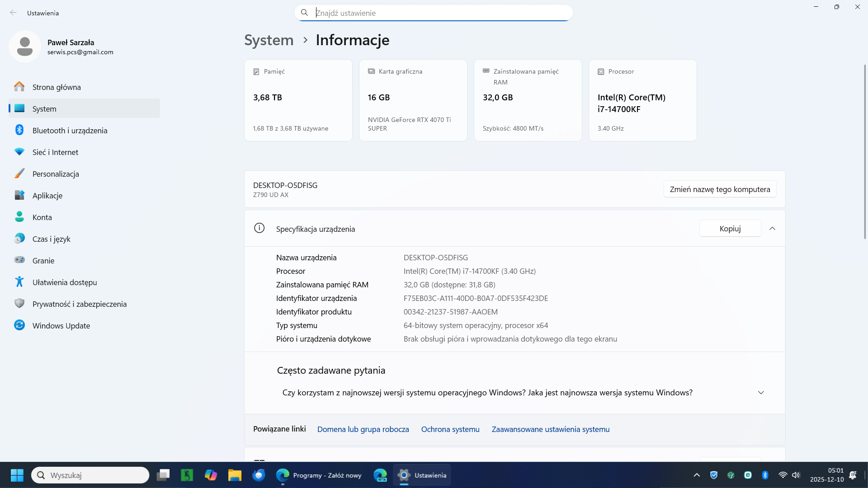Open the Aplikacje settings category
Image resolution: width=868 pixels, height=488 pixels.
pyautogui.click(x=47, y=195)
